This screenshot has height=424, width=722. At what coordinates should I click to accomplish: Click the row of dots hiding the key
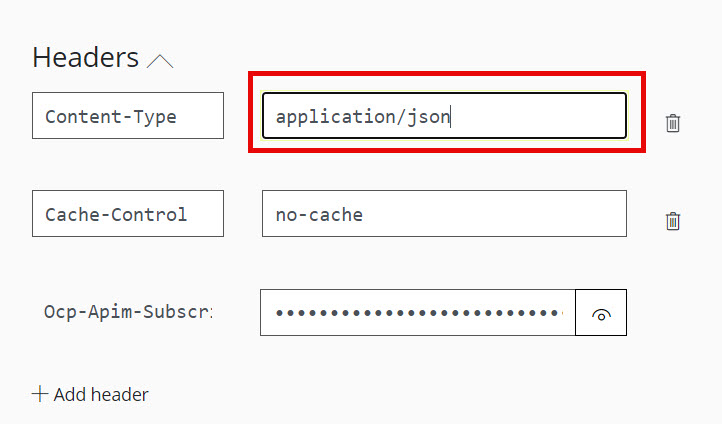pos(418,313)
